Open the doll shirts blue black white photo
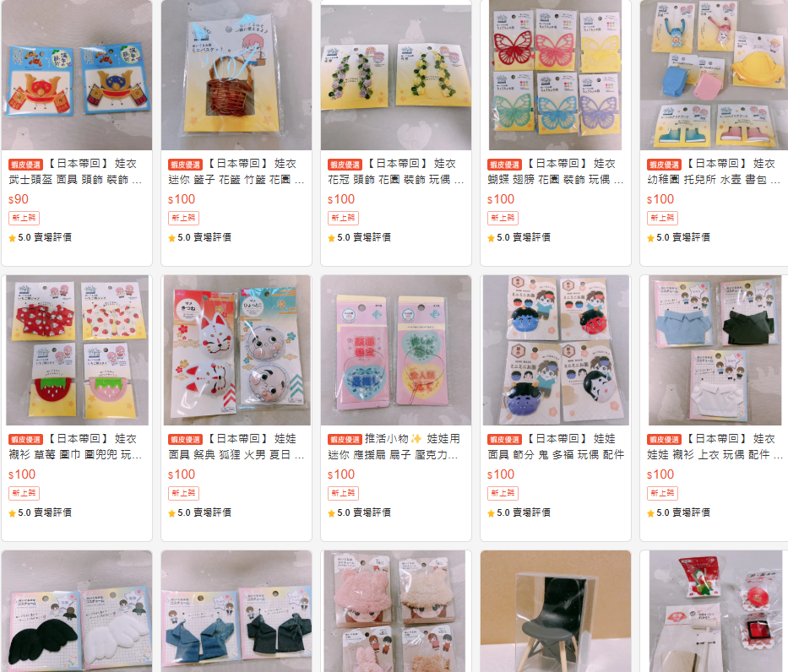788x672 pixels. pos(715,350)
